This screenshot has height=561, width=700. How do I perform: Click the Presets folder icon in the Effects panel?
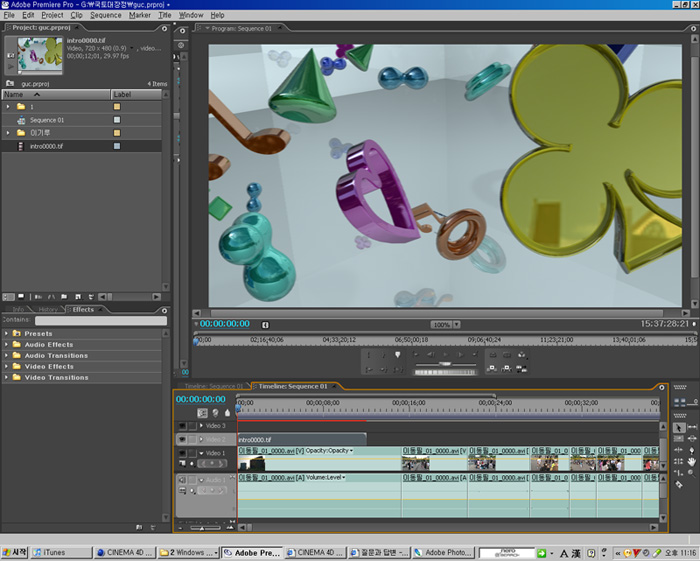pos(17,333)
